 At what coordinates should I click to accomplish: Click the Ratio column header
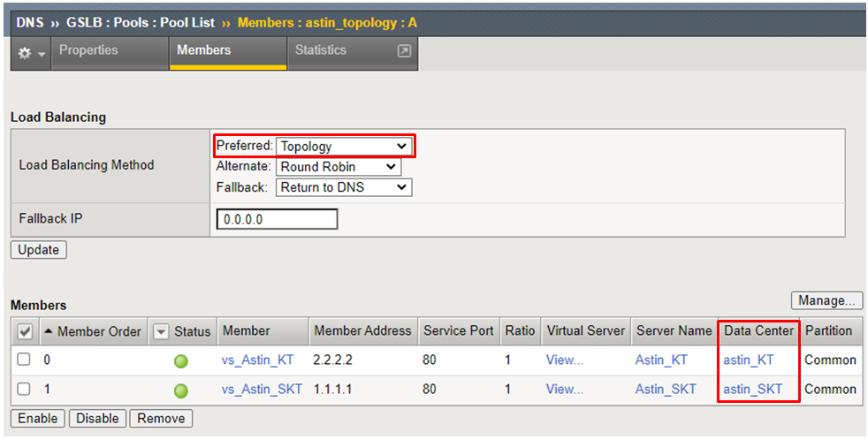tap(520, 331)
